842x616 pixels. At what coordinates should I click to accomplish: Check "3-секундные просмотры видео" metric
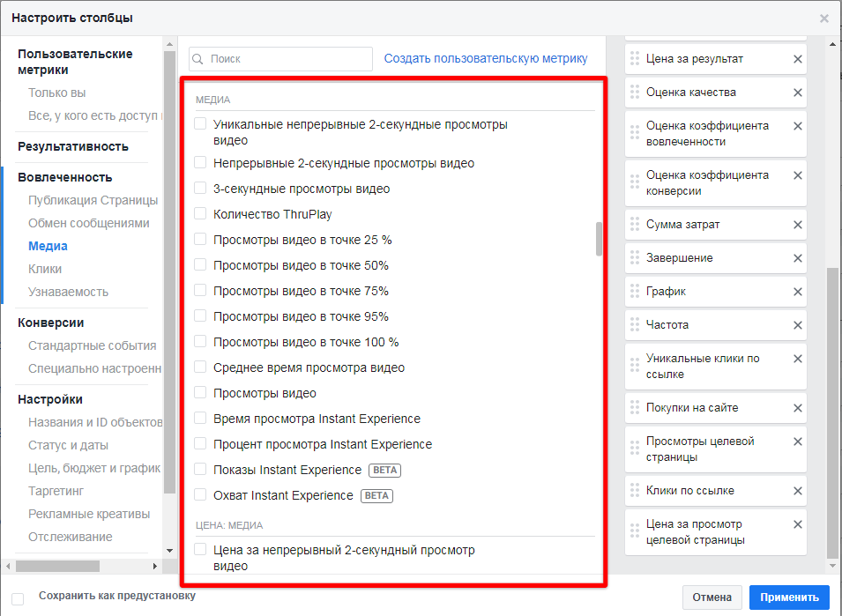200,189
